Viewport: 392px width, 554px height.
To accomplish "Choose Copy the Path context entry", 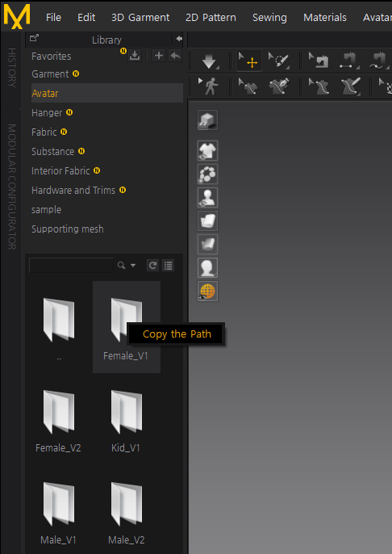I will pyautogui.click(x=177, y=334).
